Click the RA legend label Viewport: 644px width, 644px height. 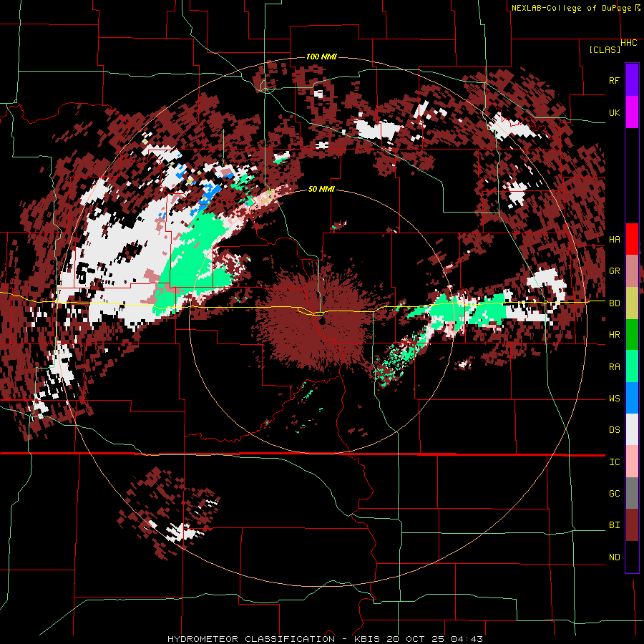pos(614,367)
